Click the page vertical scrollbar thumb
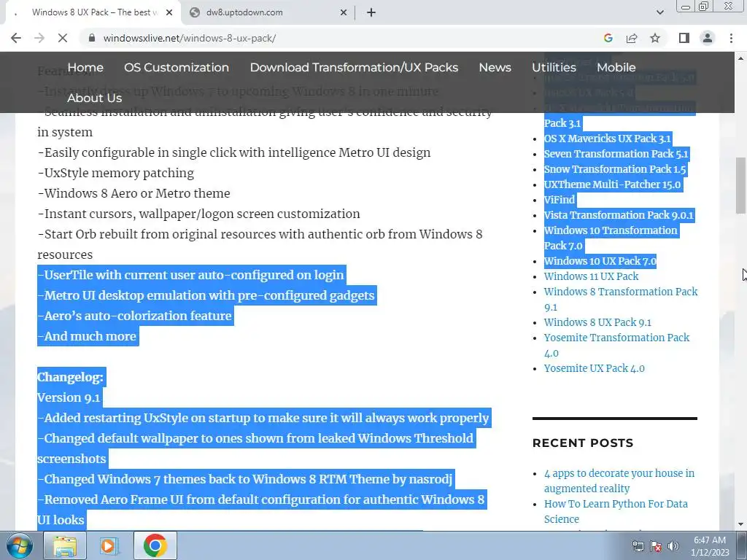This screenshot has height=560, width=747. (740, 186)
